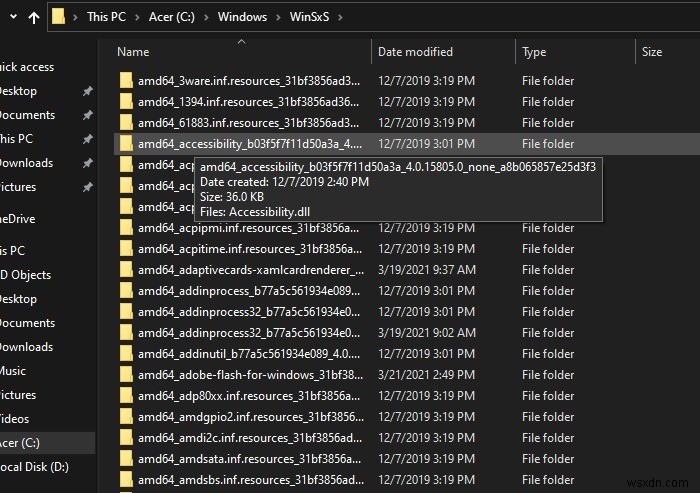Screen dimensions: 700x493
Task: Select amd64_addinprocess32 folder dated 12/7/2019 3:01 PM
Action: (249, 312)
